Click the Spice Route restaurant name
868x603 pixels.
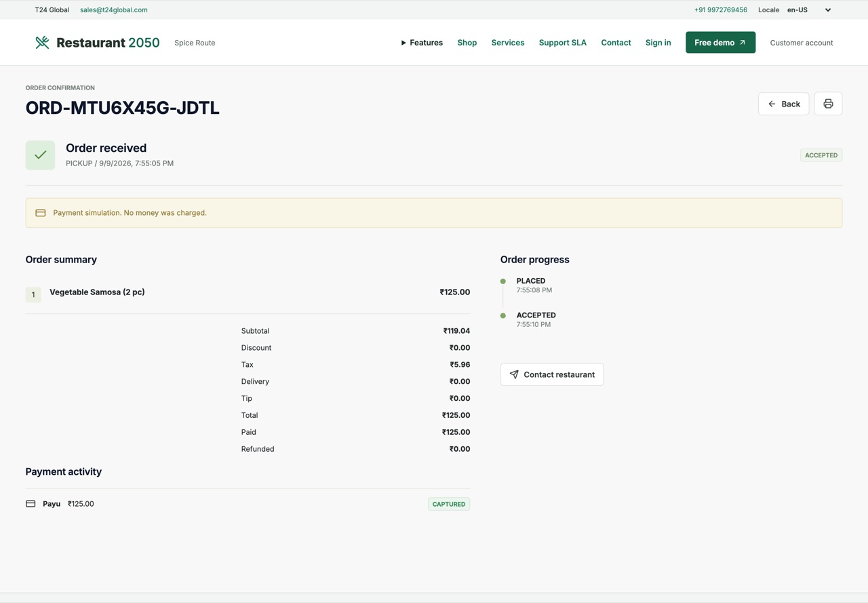[x=195, y=43]
